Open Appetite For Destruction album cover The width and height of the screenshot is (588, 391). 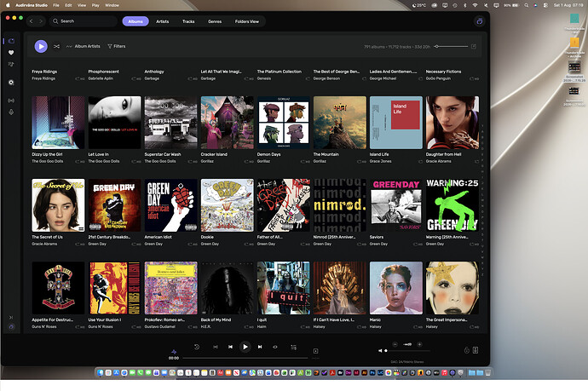click(58, 288)
